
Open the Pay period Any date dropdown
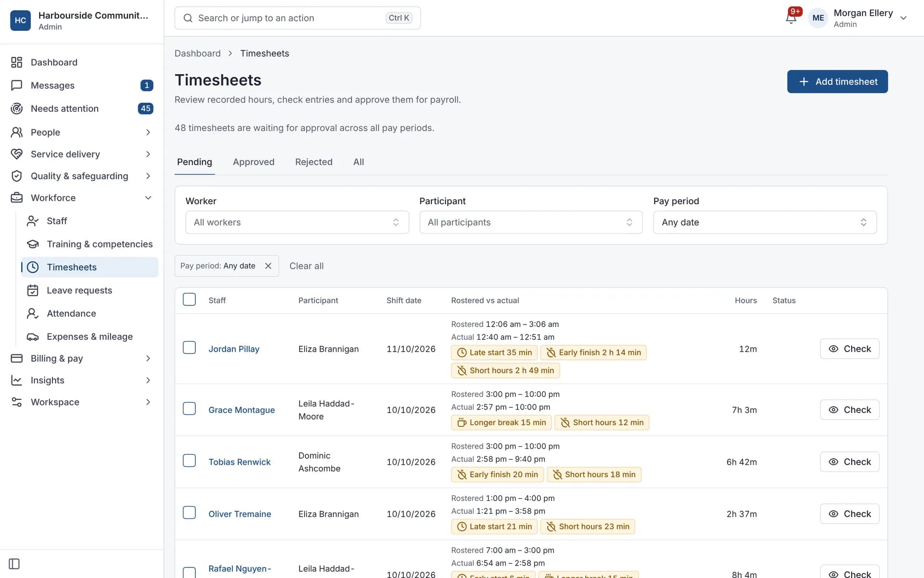point(765,222)
